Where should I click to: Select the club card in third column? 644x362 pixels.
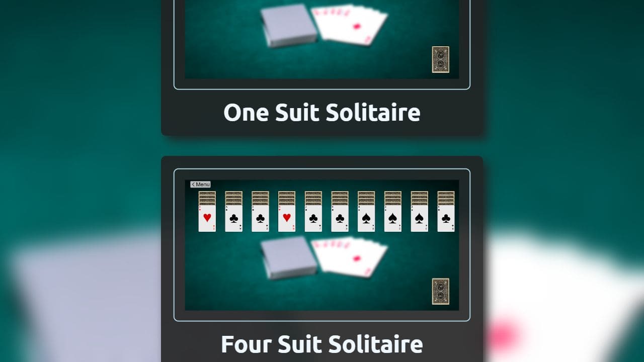click(260, 218)
